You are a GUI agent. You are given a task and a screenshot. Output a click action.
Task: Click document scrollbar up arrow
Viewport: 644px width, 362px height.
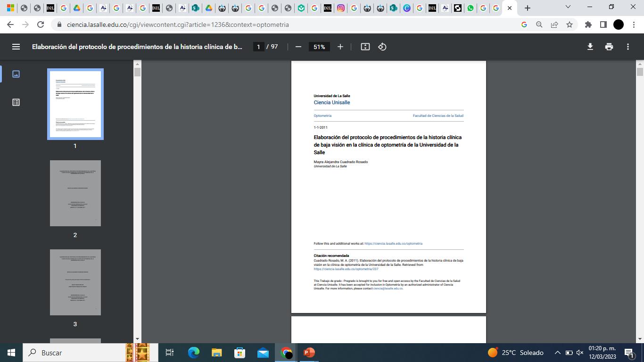(x=640, y=64)
